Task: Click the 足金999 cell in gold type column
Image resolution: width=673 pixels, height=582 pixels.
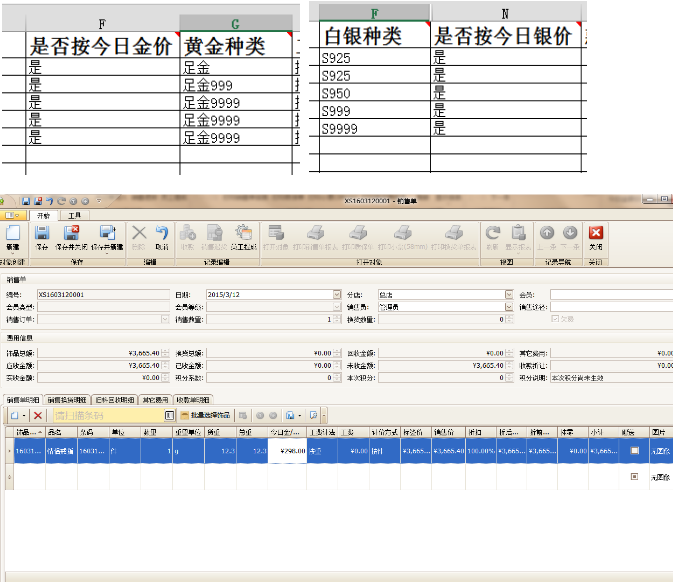Action: click(x=235, y=85)
